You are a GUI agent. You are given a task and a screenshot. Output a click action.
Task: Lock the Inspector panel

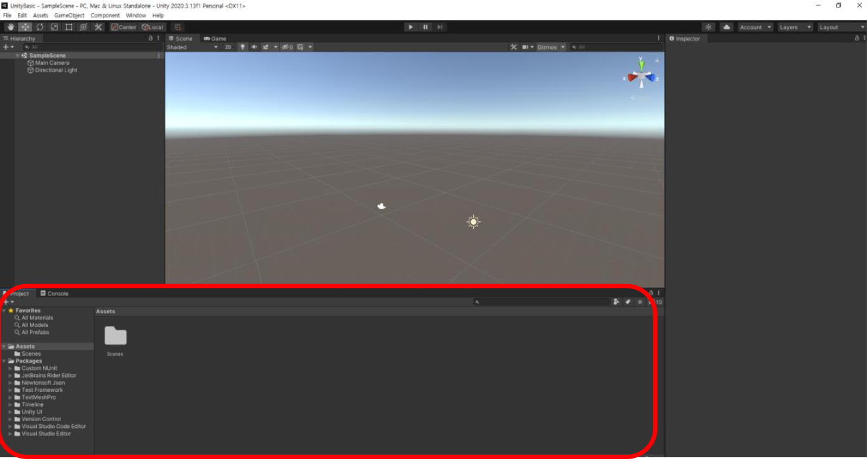coord(857,39)
